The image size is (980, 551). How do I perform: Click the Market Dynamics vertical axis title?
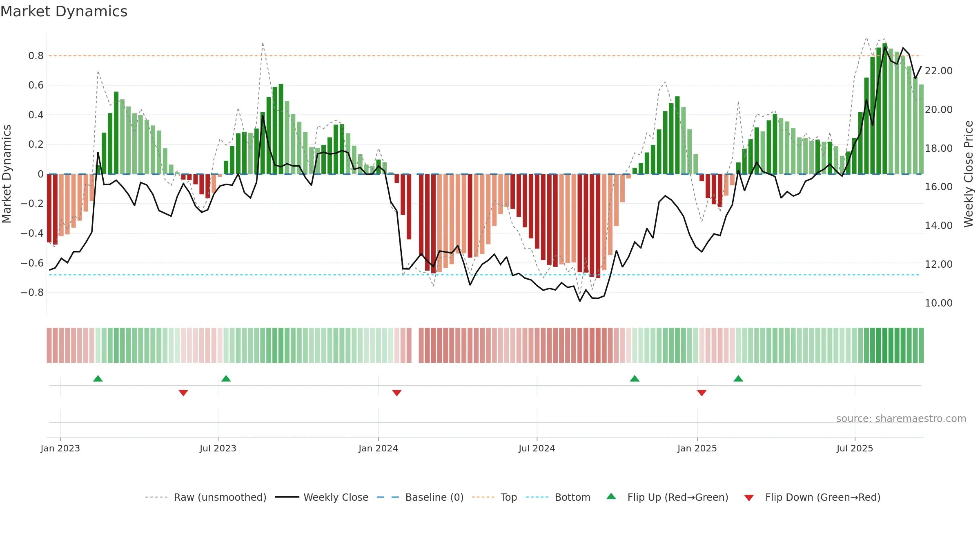[7, 174]
